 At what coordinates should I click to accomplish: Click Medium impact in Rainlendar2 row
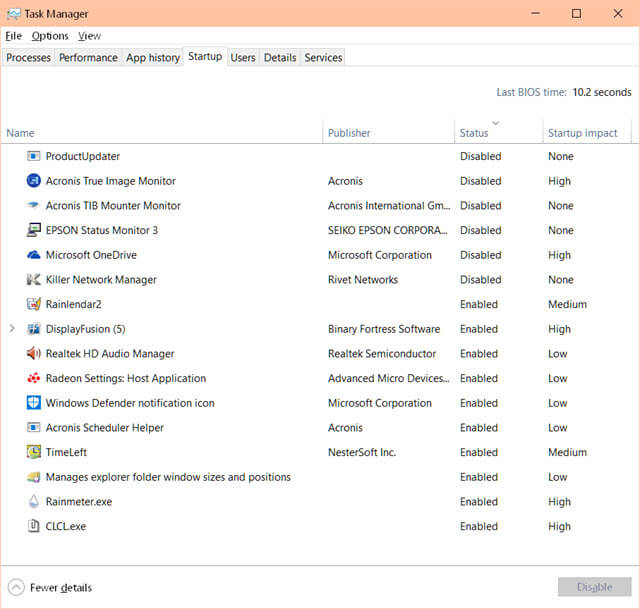(x=567, y=304)
